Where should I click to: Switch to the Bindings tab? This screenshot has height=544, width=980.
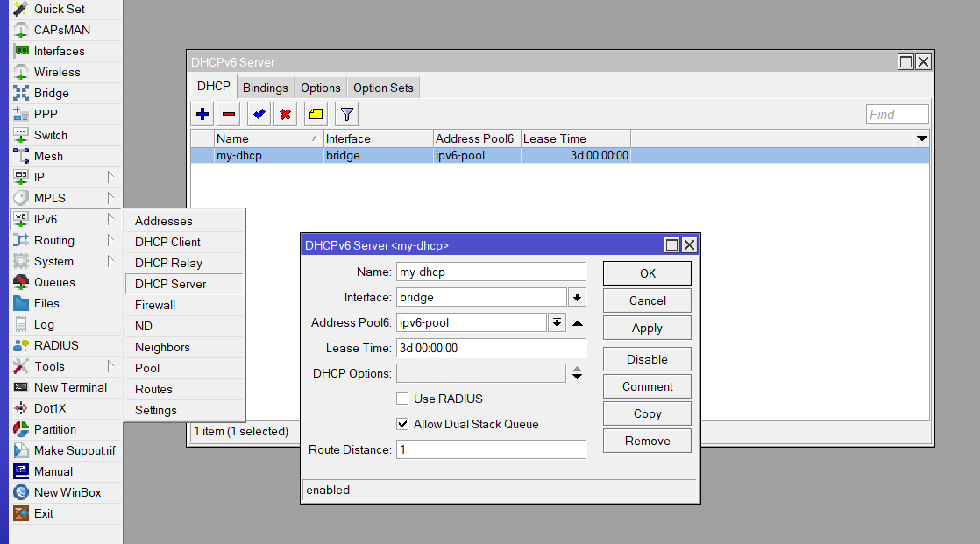pyautogui.click(x=265, y=88)
